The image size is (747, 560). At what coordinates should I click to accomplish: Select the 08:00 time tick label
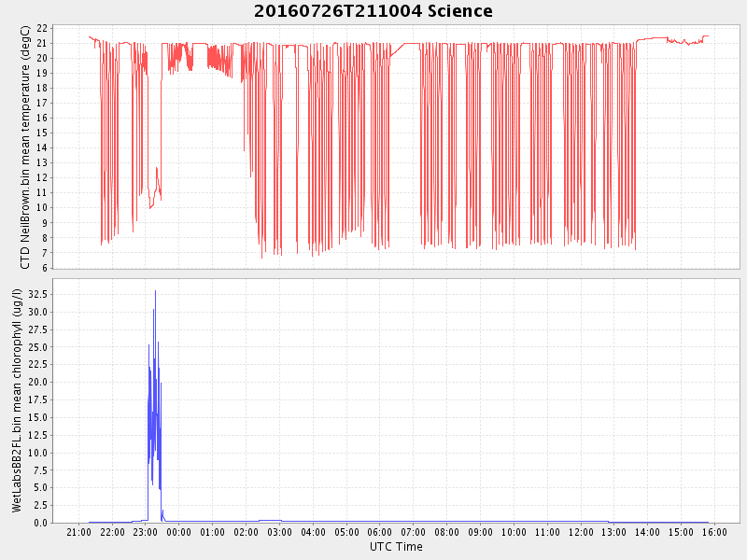click(x=447, y=532)
